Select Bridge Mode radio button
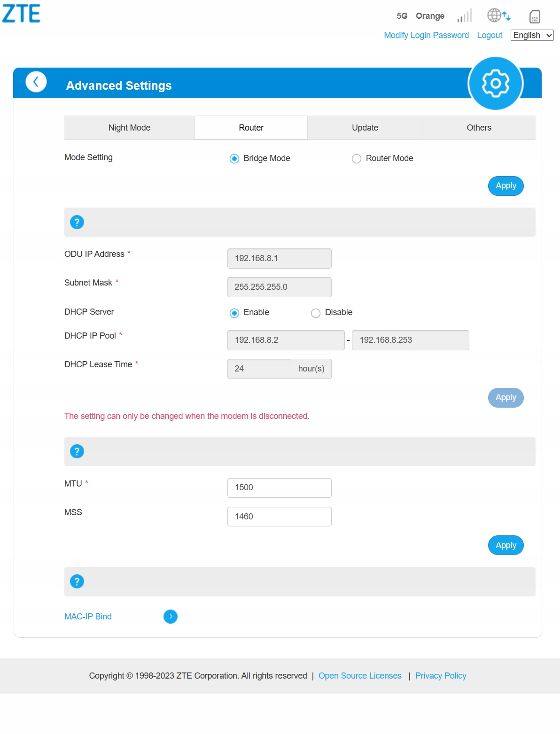This screenshot has width=560, height=734. coord(234,159)
